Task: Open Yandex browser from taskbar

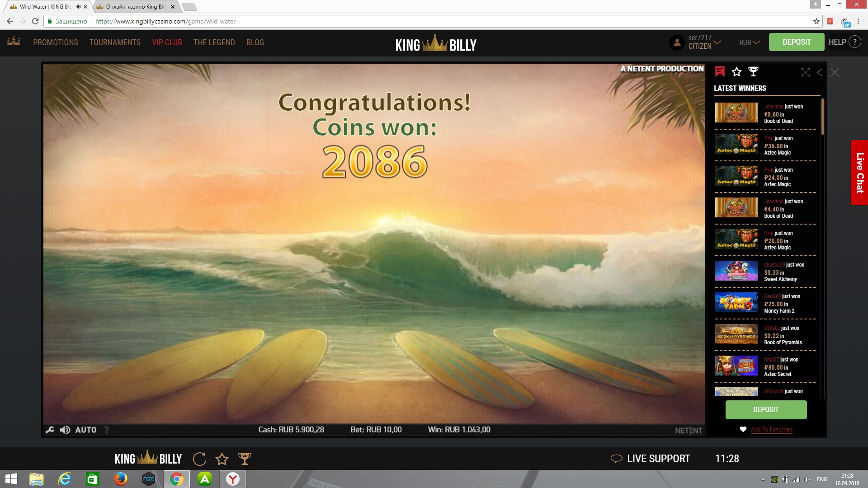Action: point(233,479)
